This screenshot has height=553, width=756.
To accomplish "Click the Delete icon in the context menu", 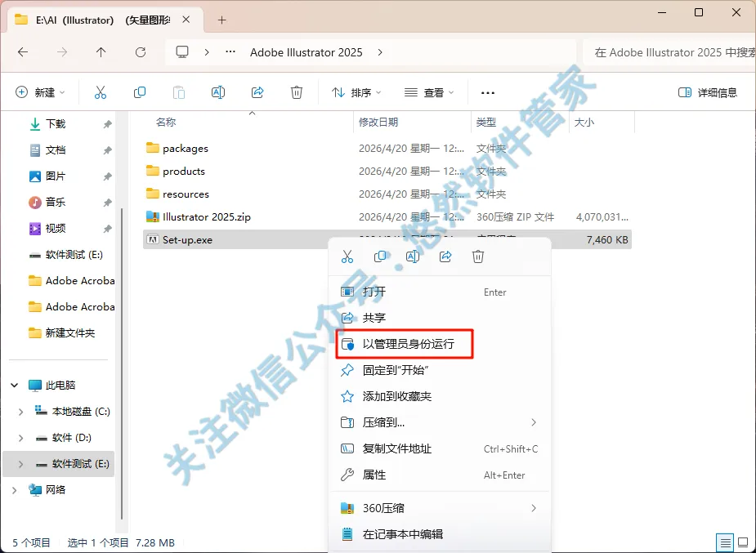I will tap(478, 256).
